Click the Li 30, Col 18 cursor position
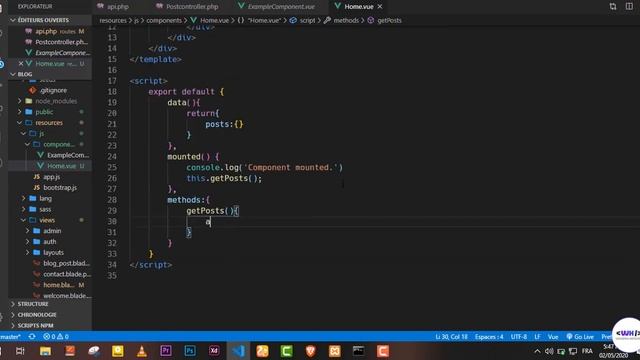Viewport: 640px width, 360px height. point(451,337)
